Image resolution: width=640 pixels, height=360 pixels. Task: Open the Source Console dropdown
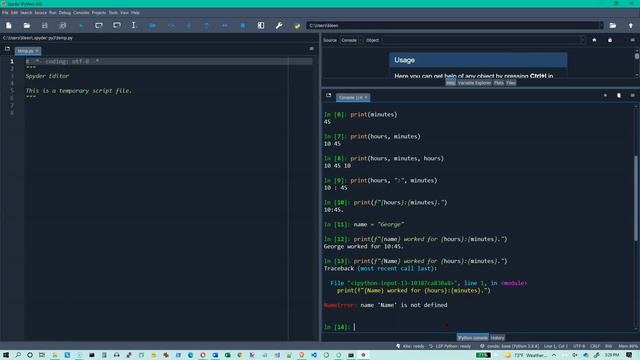pos(351,40)
